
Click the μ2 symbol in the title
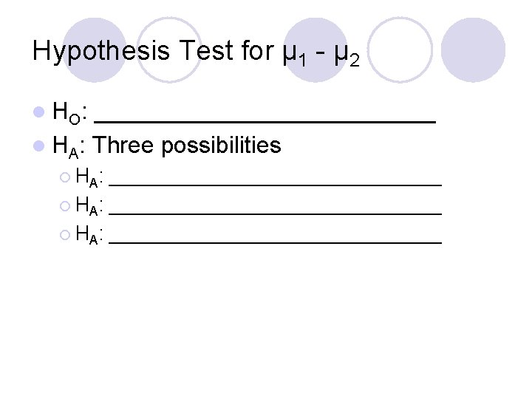click(347, 54)
